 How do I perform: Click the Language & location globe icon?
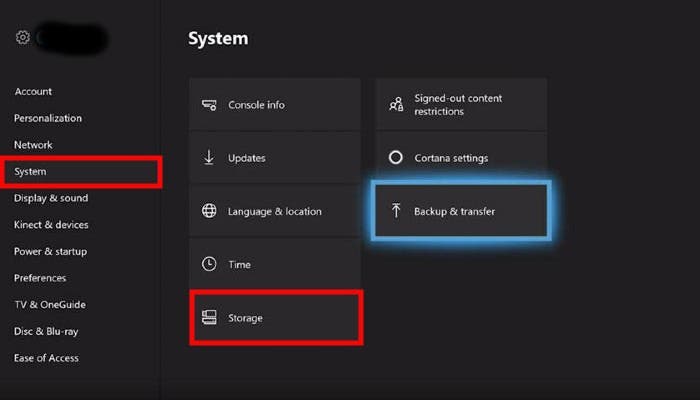209,211
